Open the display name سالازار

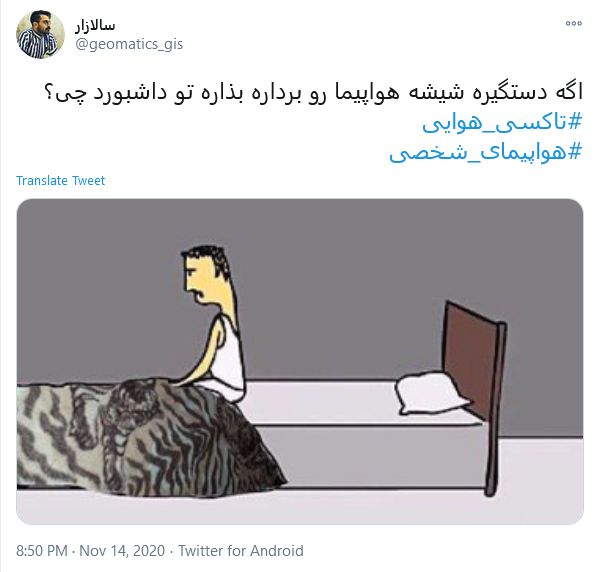[x=95, y=25]
